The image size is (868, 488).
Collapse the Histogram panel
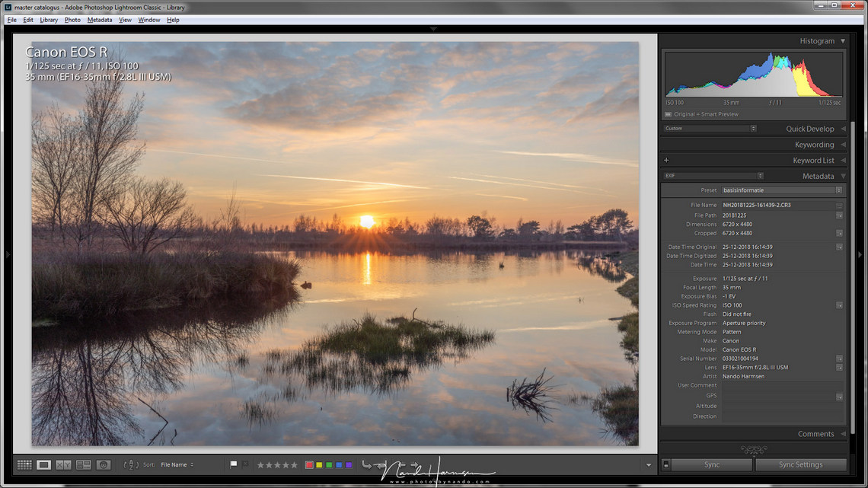point(843,41)
